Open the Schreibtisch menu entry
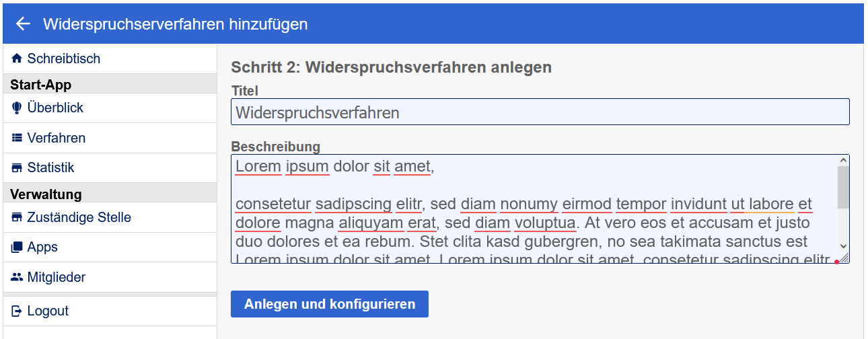The image size is (868, 339). point(63,59)
